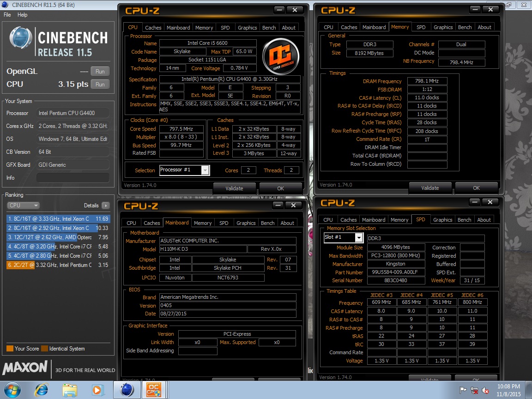Screen dimensions: 532x399
Task: Click the NCT6793 LPCIO field
Action: click(x=228, y=278)
